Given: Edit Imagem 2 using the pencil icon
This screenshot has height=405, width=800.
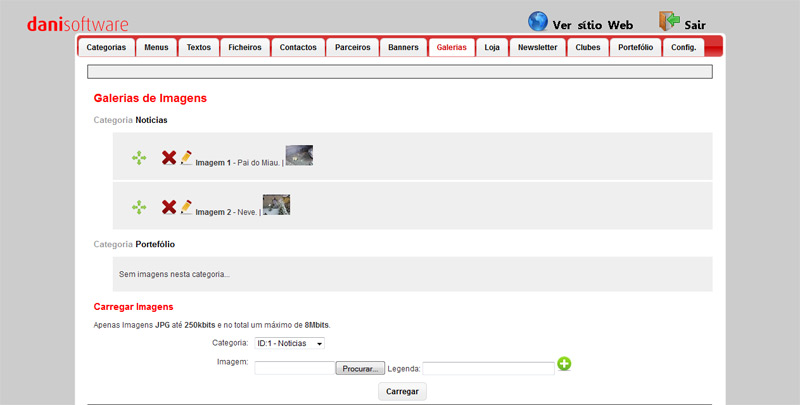Looking at the screenshot, I should coord(186,207).
